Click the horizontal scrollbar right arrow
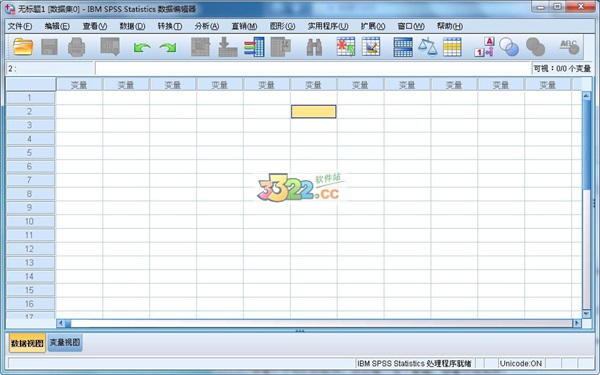Viewport: 600px width, 375px height. pos(577,323)
